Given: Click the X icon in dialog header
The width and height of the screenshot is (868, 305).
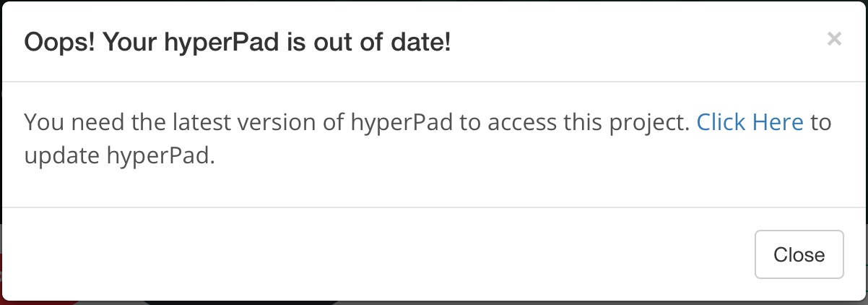Looking at the screenshot, I should pyautogui.click(x=834, y=39).
